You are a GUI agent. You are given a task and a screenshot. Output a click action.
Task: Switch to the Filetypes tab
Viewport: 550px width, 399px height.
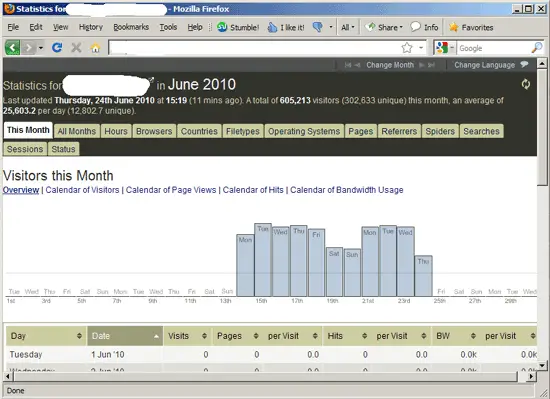243,131
